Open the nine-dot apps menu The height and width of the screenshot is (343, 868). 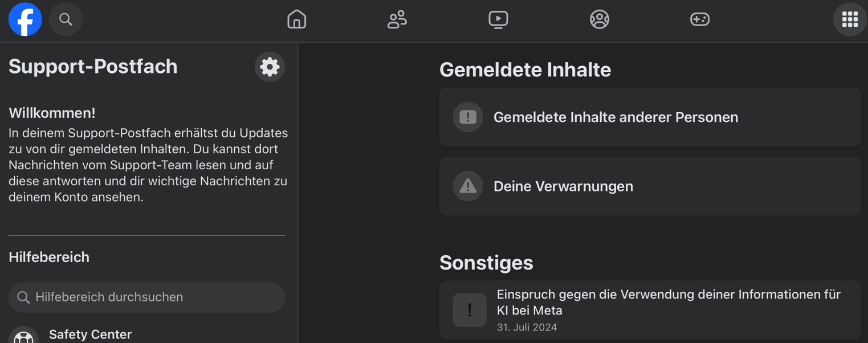pyautogui.click(x=850, y=19)
